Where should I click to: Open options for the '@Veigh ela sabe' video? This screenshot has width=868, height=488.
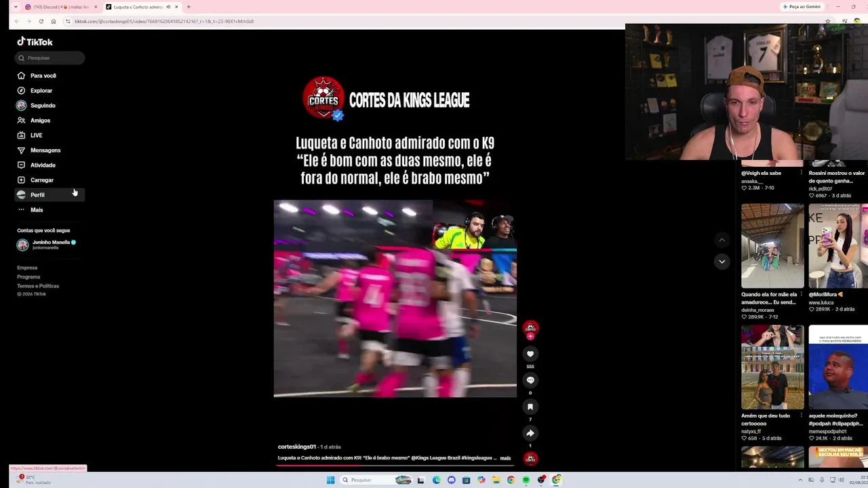point(801,174)
